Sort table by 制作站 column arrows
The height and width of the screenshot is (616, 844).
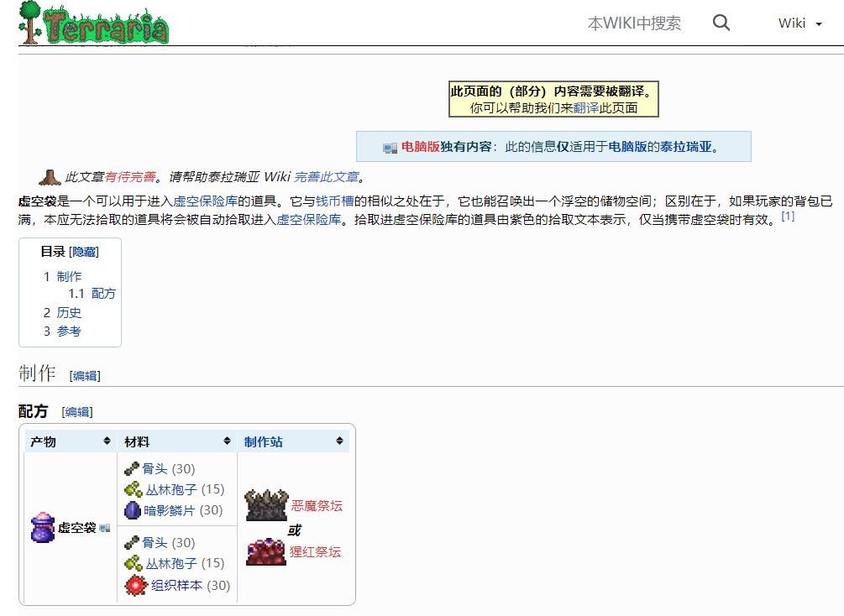(x=339, y=441)
